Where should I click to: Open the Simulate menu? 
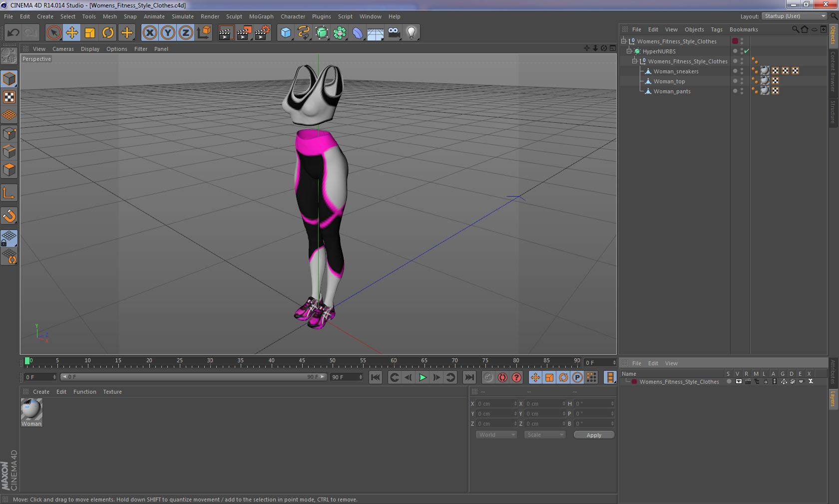(183, 16)
